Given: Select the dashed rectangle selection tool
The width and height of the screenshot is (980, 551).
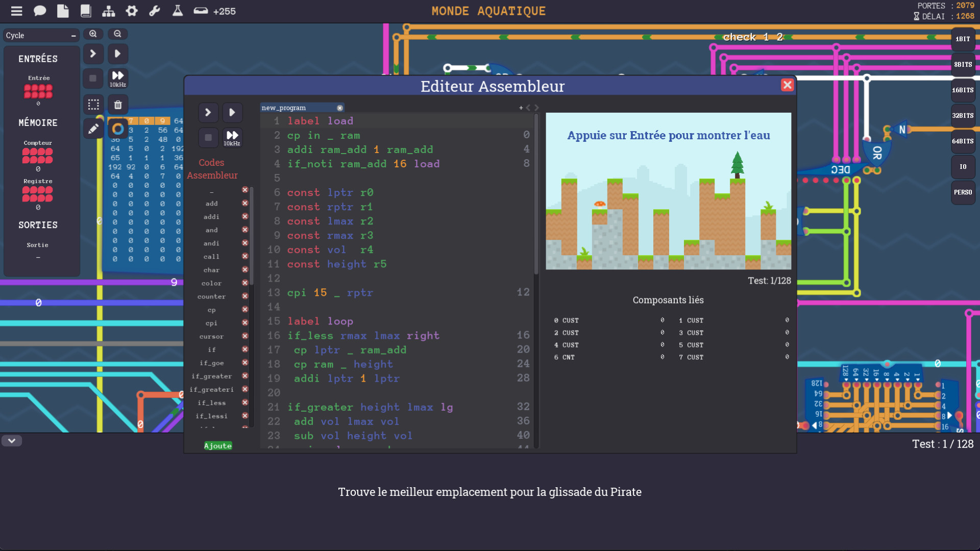Looking at the screenshot, I should tap(93, 105).
